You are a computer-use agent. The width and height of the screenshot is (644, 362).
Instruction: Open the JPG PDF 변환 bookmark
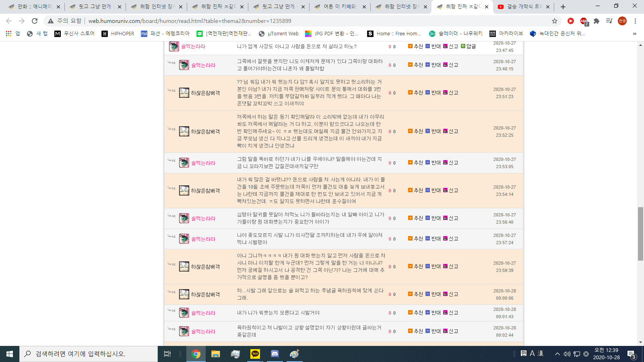[332, 34]
